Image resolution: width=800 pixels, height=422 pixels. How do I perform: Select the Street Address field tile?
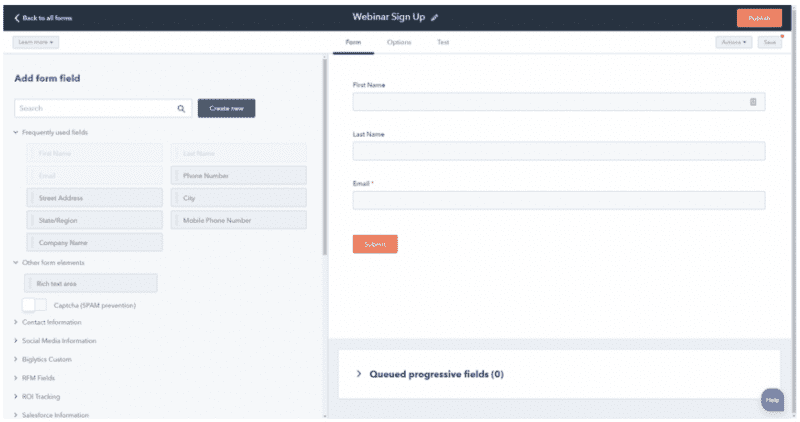pyautogui.click(x=94, y=198)
